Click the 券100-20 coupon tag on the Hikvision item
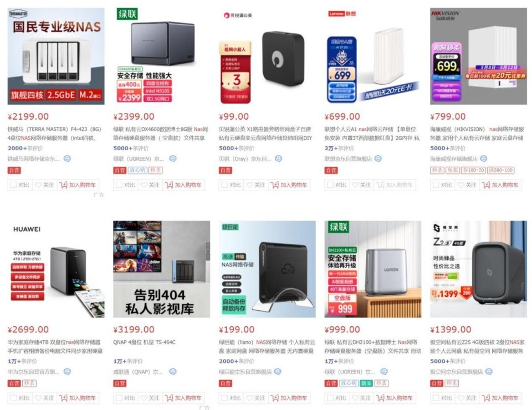 [x=473, y=170]
